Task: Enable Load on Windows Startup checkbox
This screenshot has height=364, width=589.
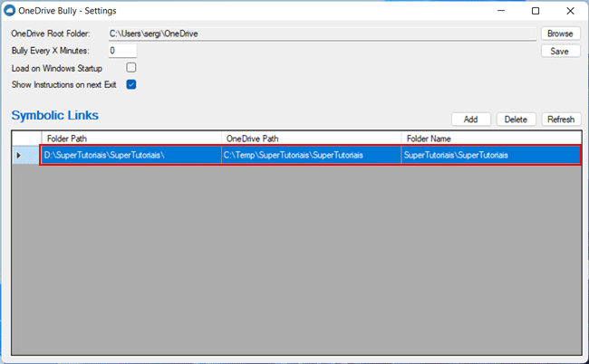Action: 131,68
